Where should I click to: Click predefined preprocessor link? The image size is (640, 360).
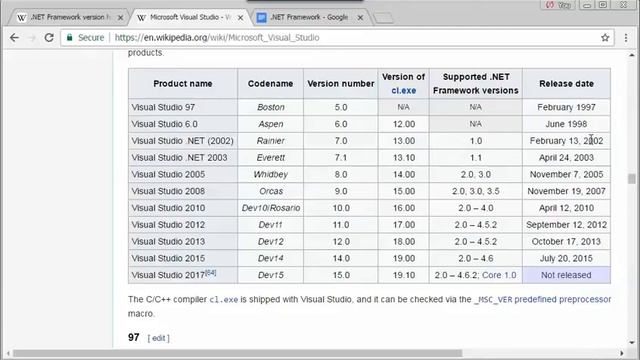pos(562,299)
